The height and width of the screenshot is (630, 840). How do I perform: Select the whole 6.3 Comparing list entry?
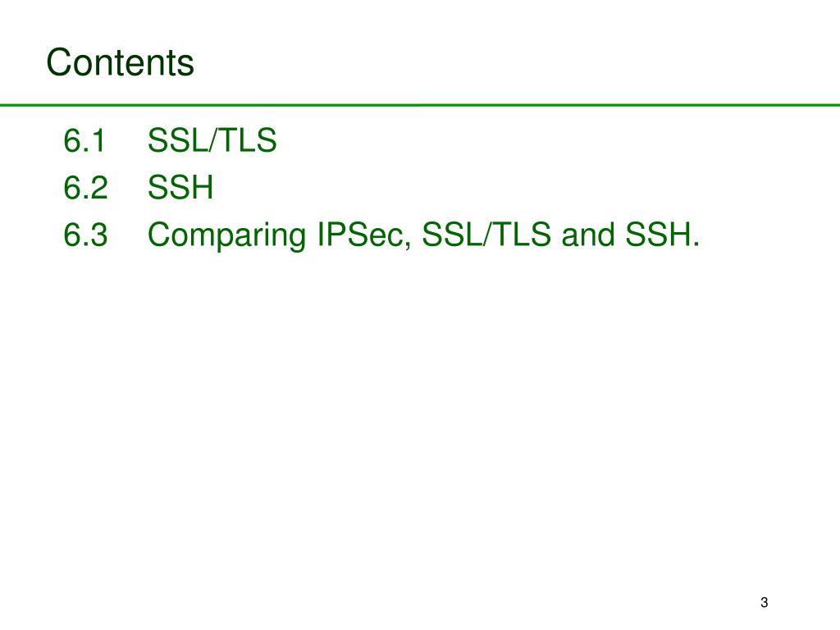click(381, 235)
